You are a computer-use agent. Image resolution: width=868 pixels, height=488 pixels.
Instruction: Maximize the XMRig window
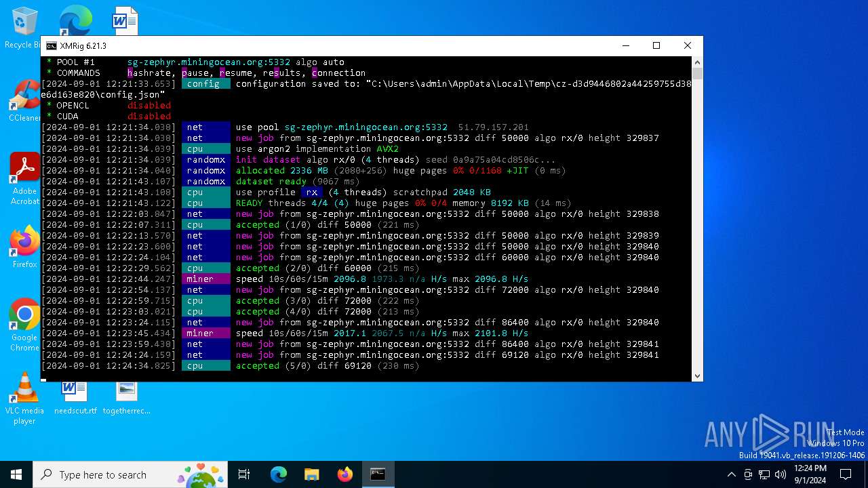(x=656, y=45)
